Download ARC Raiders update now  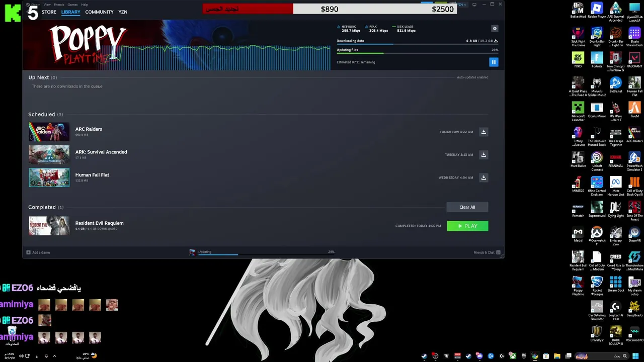484,132
